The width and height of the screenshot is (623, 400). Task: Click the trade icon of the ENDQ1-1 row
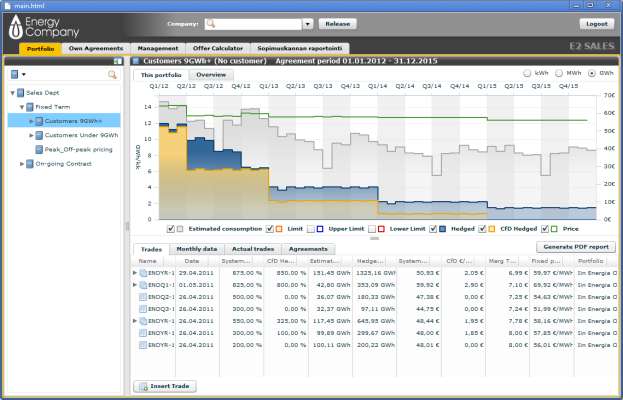pyautogui.click(x=143, y=285)
